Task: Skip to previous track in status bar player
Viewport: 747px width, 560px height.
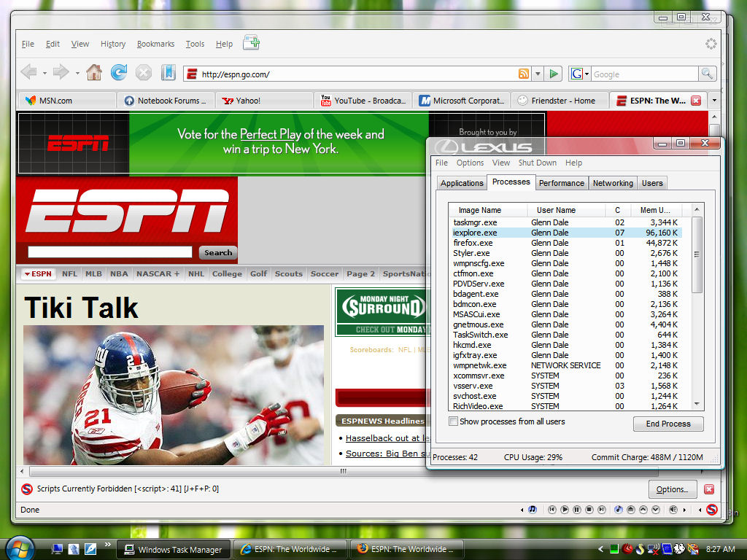Action: (551, 510)
